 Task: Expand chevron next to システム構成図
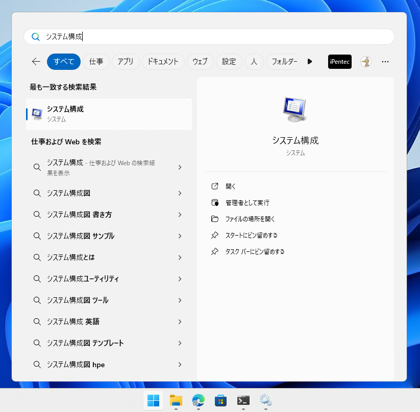(x=180, y=193)
